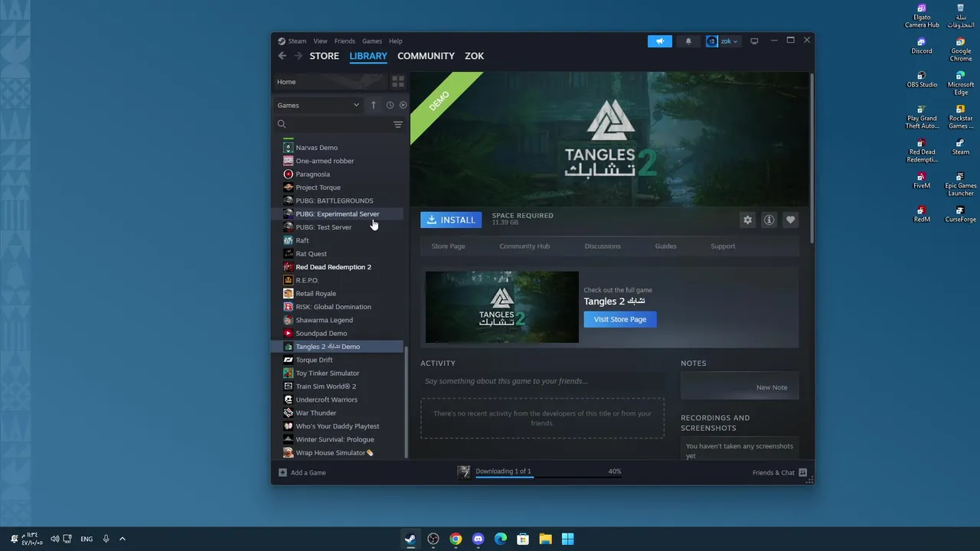Add game to favorites heart icon
The height and width of the screenshot is (551, 980).
(x=790, y=220)
